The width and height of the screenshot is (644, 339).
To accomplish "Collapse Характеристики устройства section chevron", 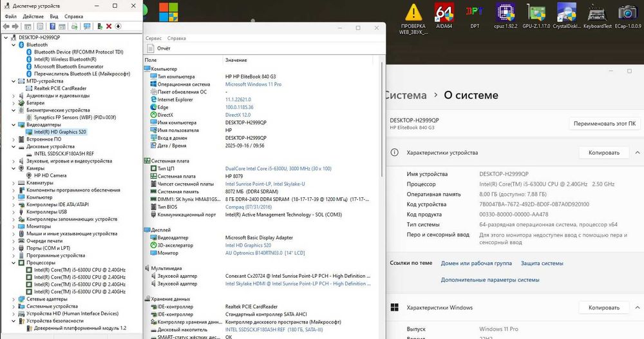I will tap(638, 153).
